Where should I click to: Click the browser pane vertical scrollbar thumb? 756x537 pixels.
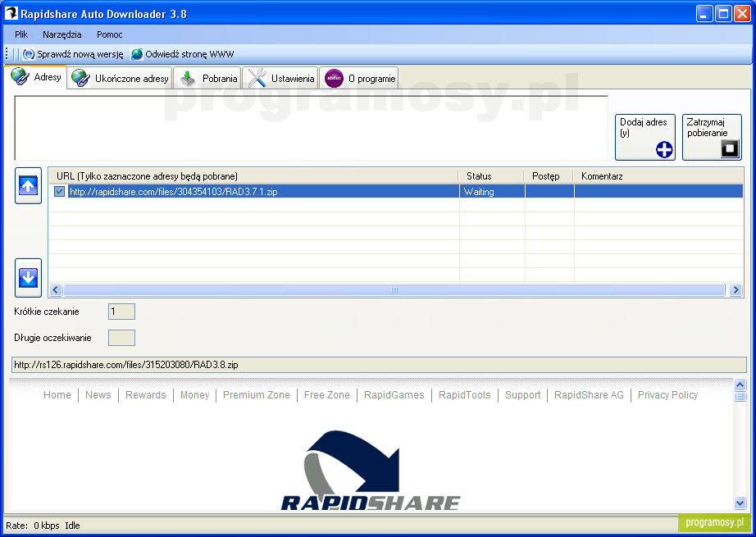tap(740, 397)
